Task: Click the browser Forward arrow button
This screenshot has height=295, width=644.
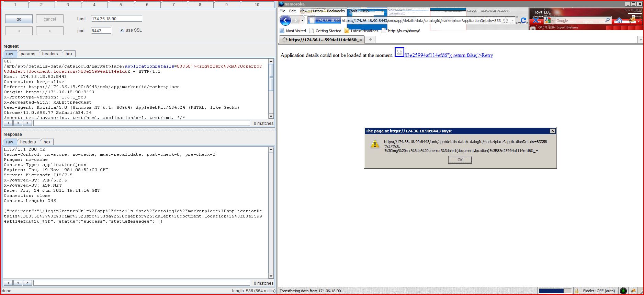Action: (x=295, y=21)
